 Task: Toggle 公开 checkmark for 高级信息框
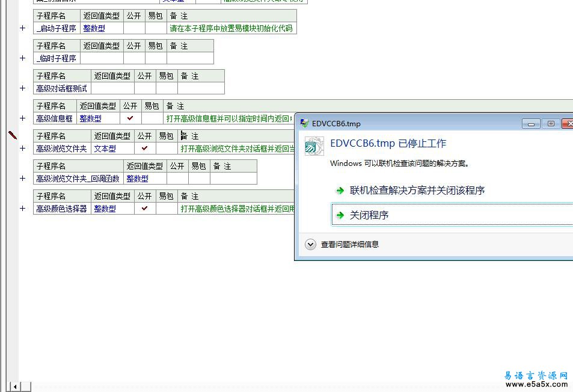[130, 118]
